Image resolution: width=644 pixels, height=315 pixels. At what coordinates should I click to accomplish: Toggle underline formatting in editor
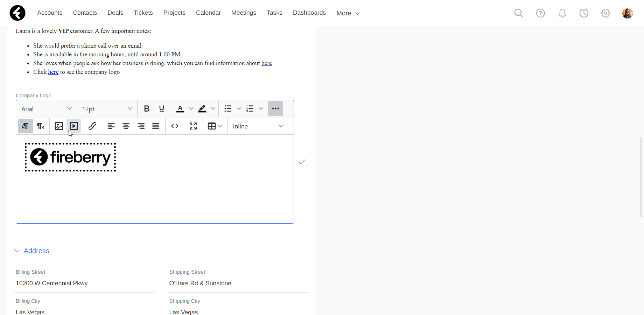point(161,108)
